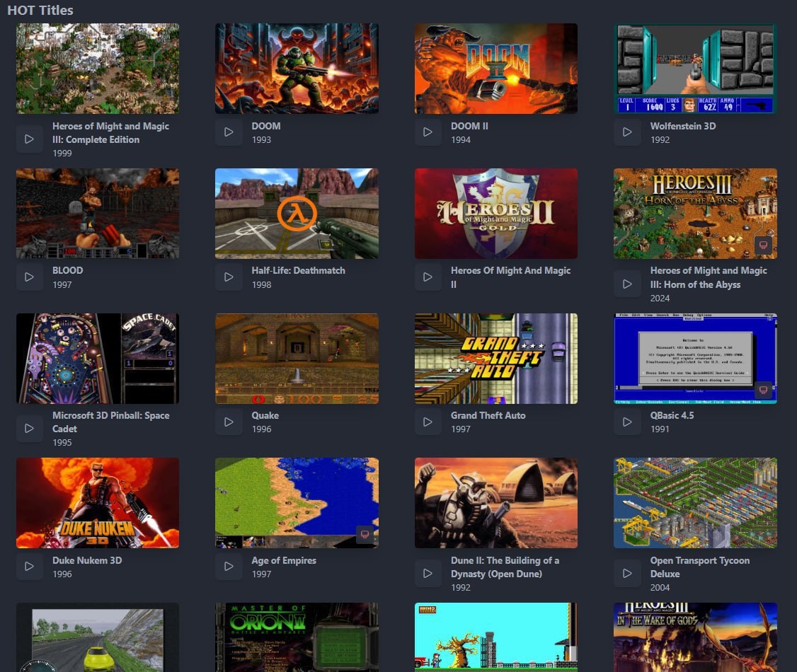The image size is (797, 672).
Task: Open the BLOOD screenshot thumbnail
Action: pyautogui.click(x=98, y=214)
